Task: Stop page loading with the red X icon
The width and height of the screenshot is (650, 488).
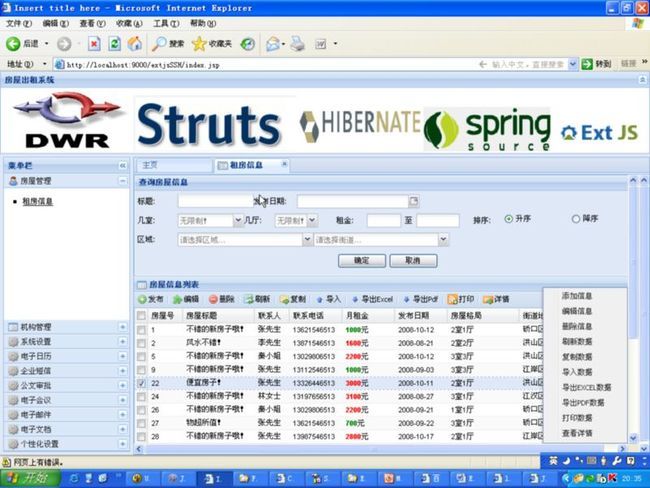Action: pos(94,44)
